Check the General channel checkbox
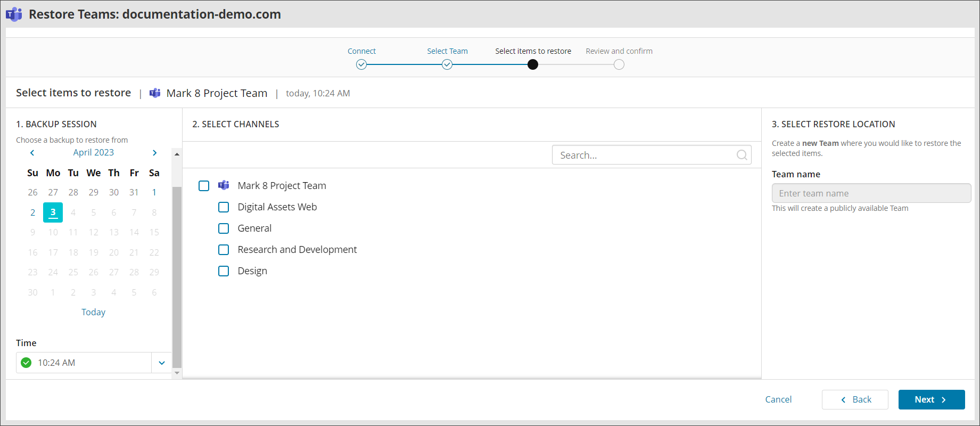980x426 pixels. click(224, 228)
